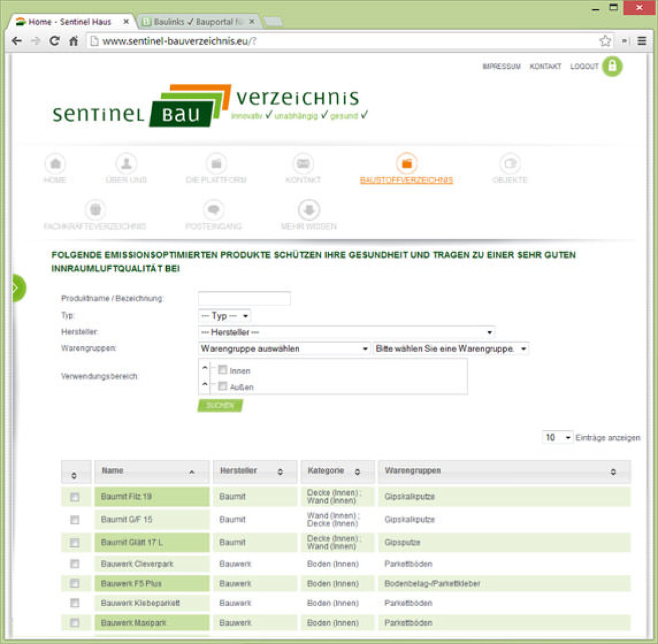Open the Hersteller dropdown
The width and height of the screenshot is (658, 644).
tap(346, 332)
